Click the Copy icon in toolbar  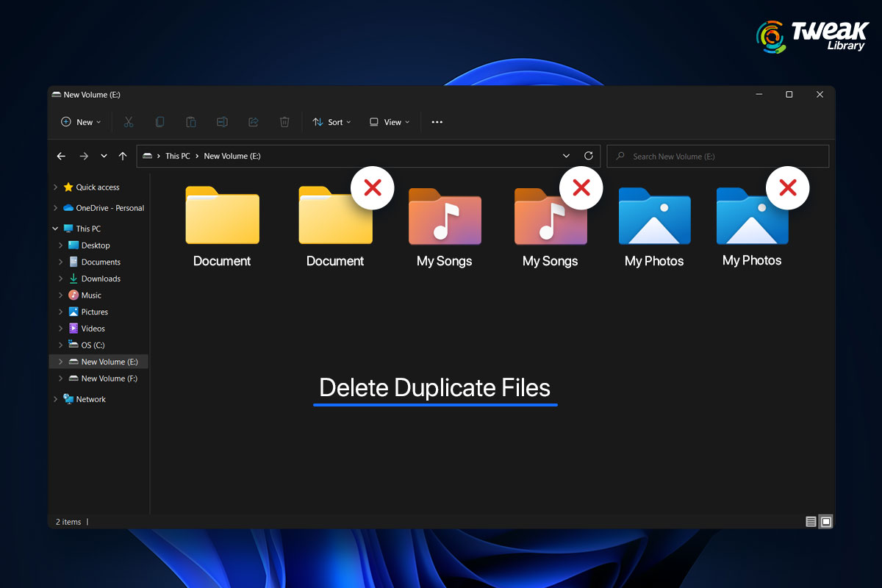[159, 122]
